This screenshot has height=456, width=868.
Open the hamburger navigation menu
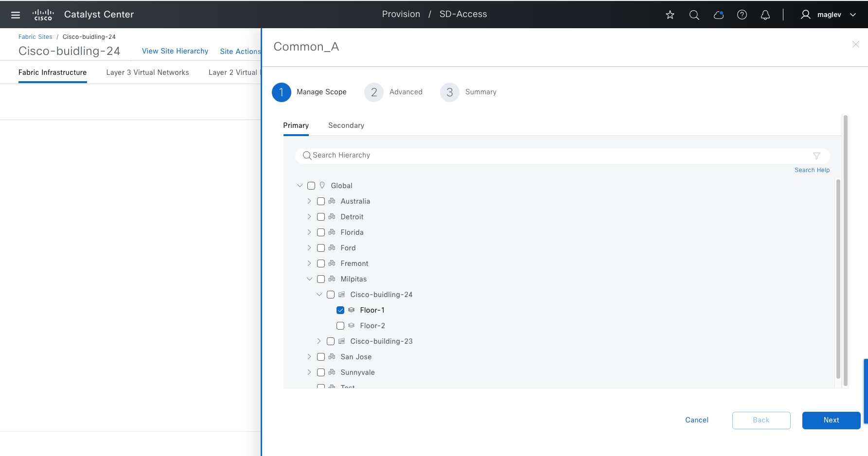tap(15, 14)
